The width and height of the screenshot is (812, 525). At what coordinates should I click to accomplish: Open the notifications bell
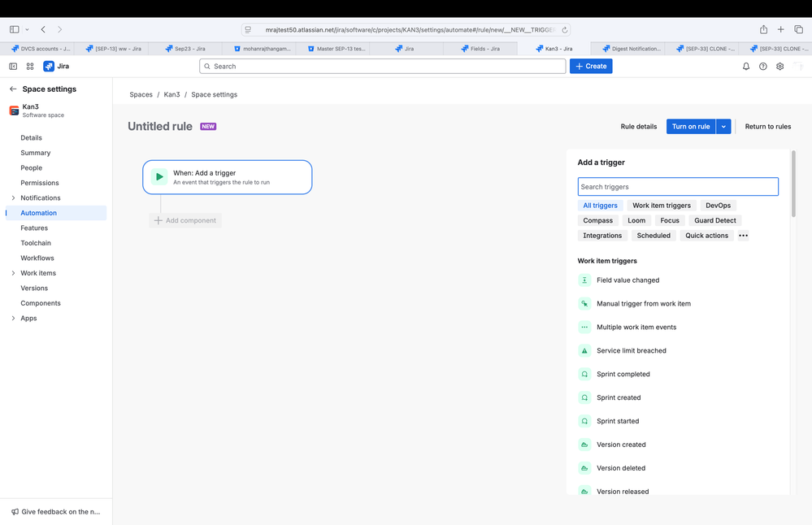(x=745, y=67)
